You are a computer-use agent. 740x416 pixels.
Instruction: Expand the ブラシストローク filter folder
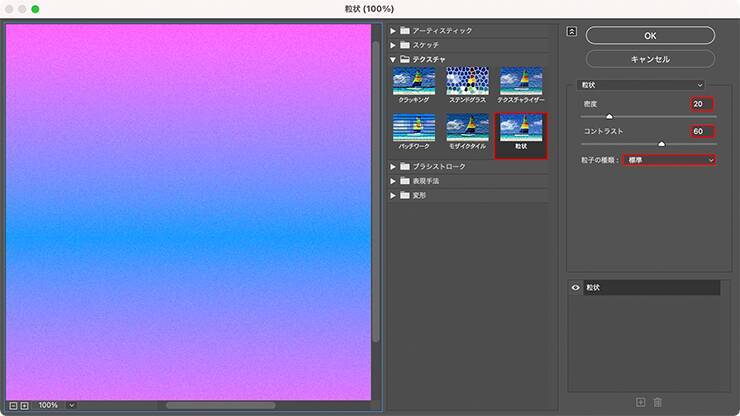[x=394, y=166]
